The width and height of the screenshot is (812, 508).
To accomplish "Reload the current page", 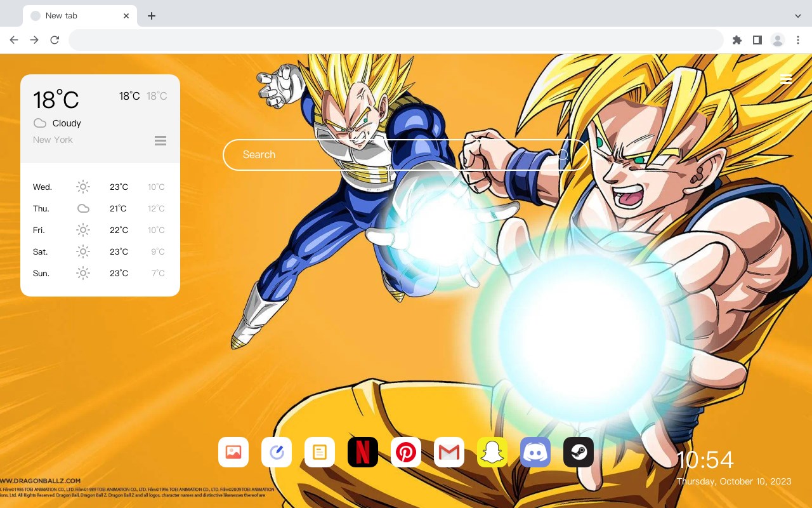I will 55,40.
